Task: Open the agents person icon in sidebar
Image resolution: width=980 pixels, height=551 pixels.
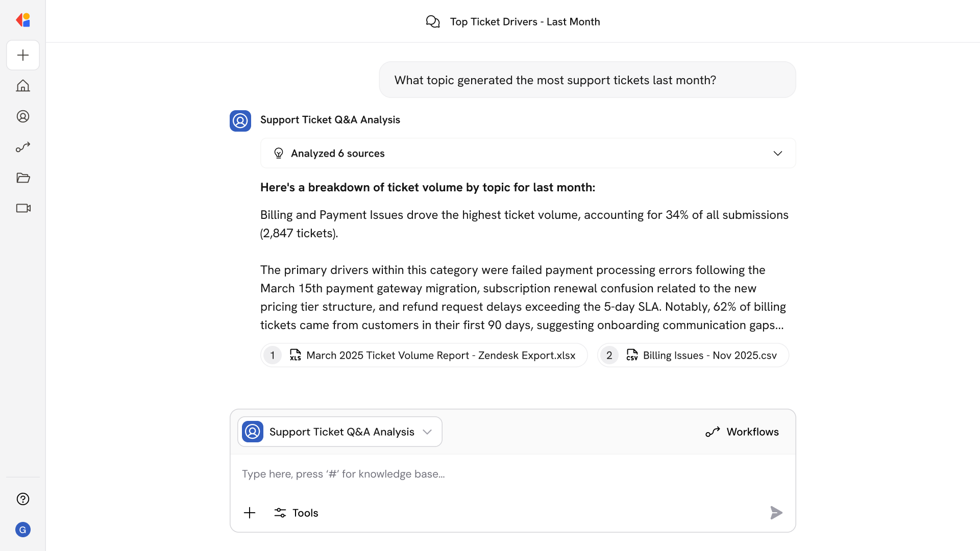Action: (x=23, y=116)
